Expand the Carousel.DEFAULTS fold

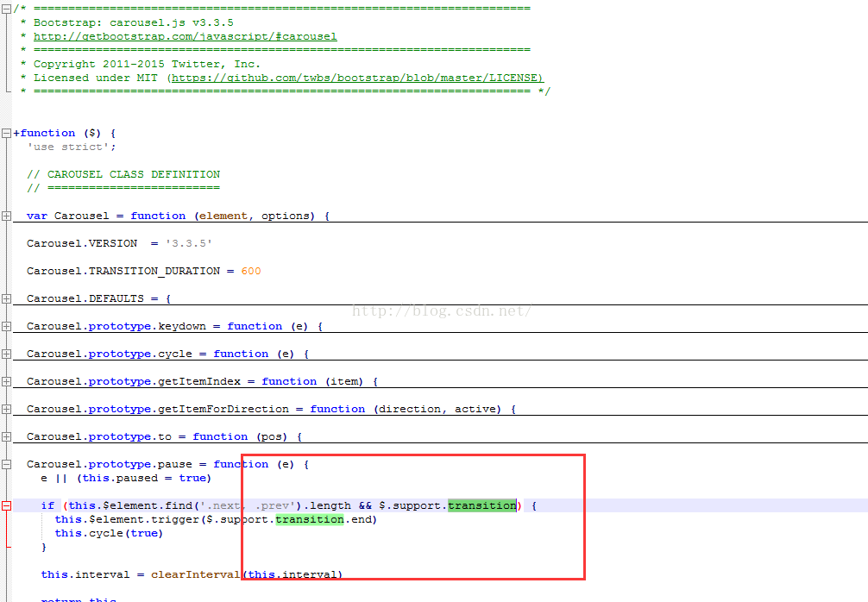(x=6, y=298)
